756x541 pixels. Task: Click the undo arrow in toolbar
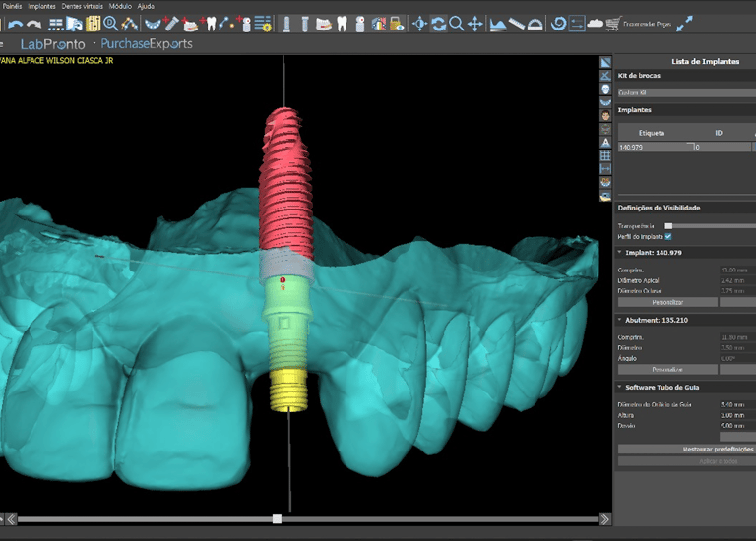tap(15, 23)
